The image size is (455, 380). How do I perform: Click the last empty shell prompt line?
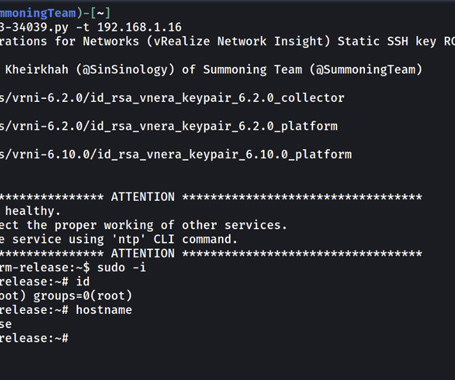tap(34, 338)
